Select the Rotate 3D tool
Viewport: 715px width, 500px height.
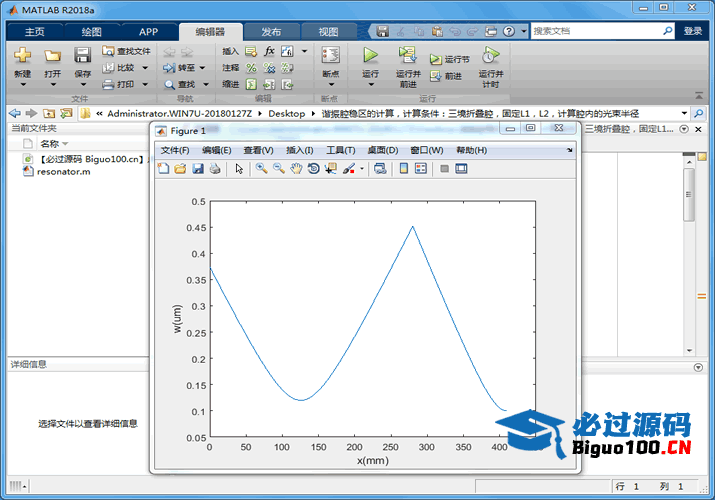(x=314, y=169)
